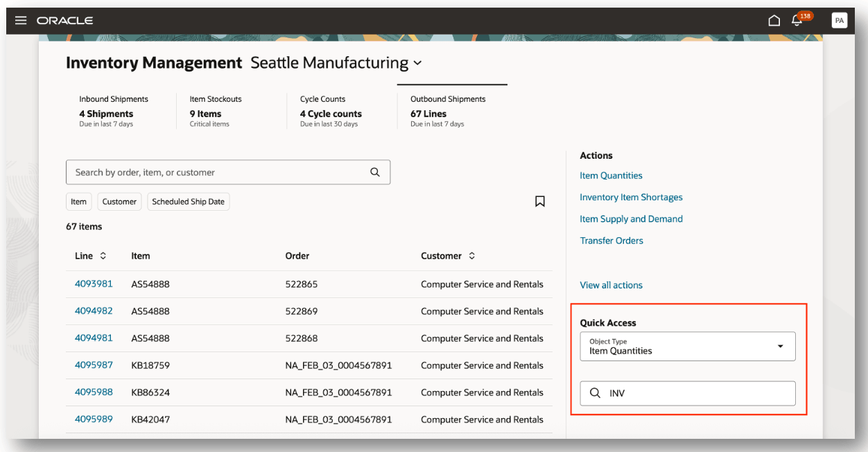Open the Item Supply and Demand link
868x452 pixels.
631,219
